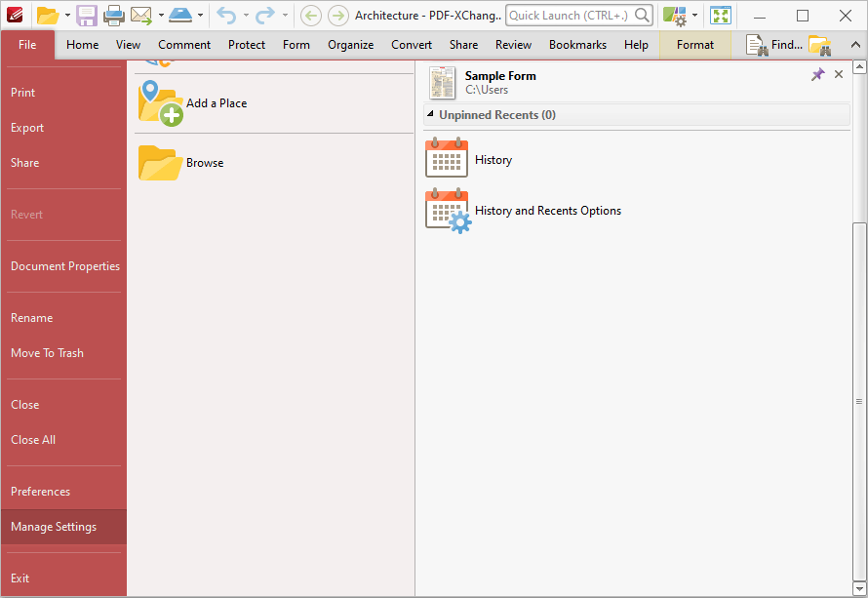This screenshot has height=598, width=868.
Task: Open the dropdown arrow beside the UI options icon
Action: click(x=694, y=16)
